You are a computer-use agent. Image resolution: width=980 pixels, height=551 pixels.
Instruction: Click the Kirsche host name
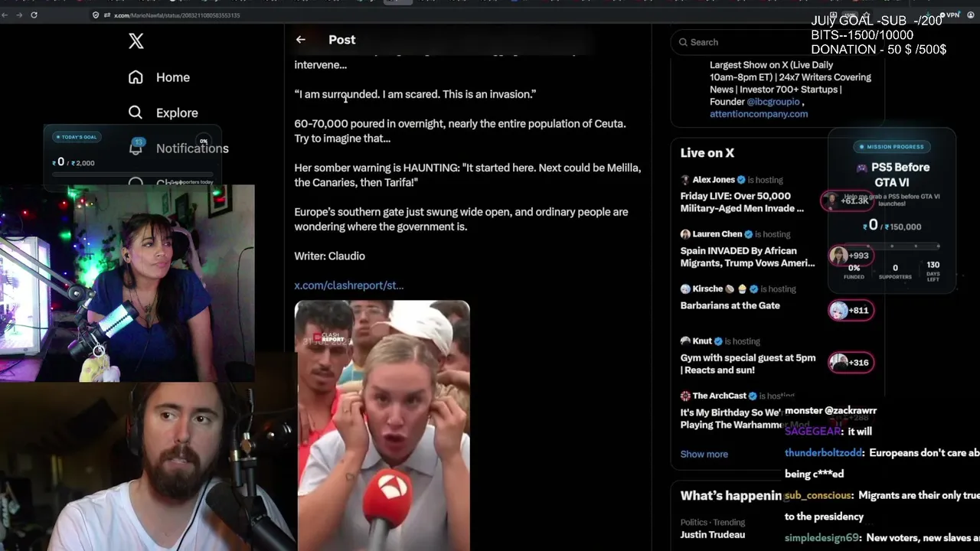(x=707, y=289)
